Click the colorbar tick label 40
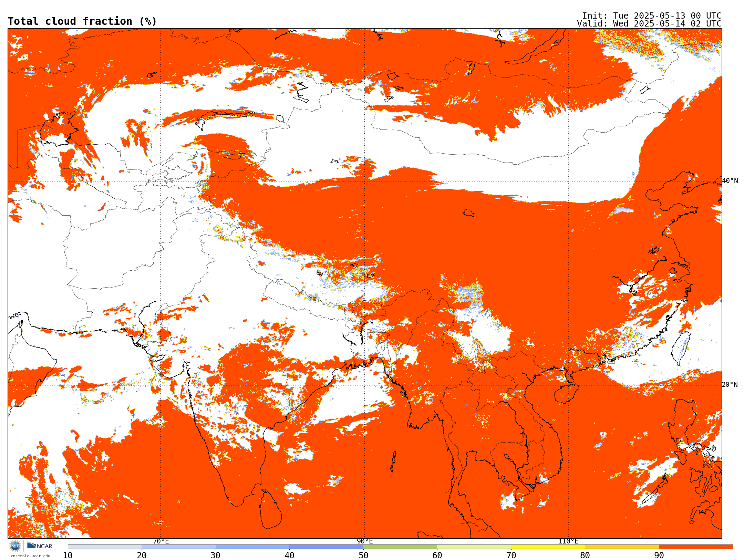 pos(290,556)
